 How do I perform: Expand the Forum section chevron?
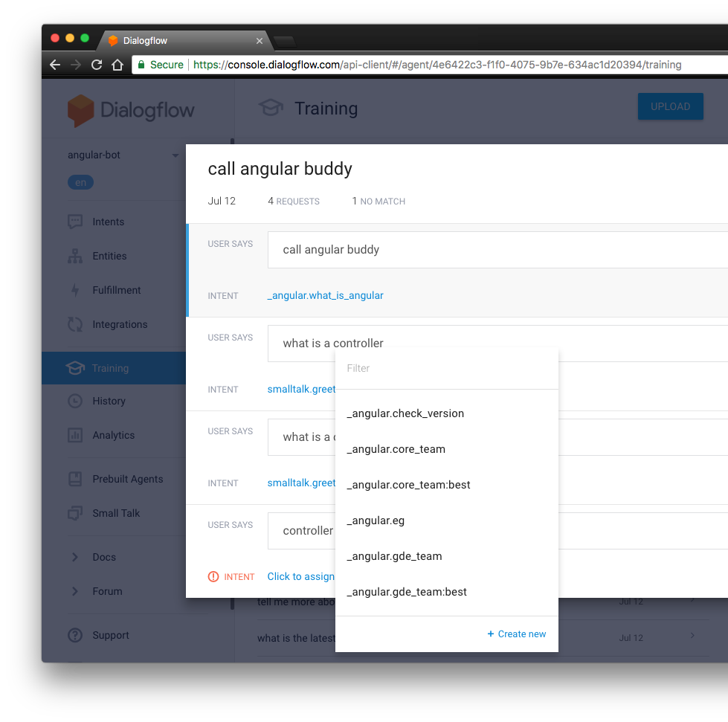(75, 591)
